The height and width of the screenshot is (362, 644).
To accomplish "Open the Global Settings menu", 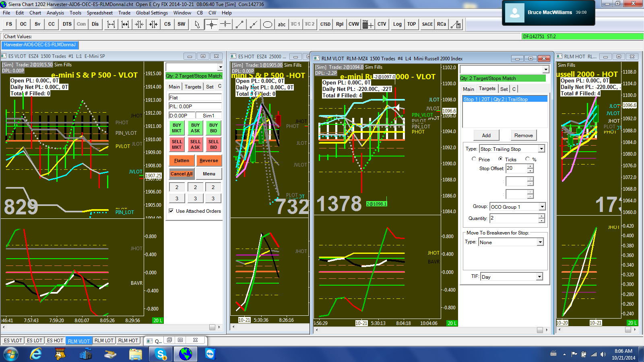I will 152,13.
